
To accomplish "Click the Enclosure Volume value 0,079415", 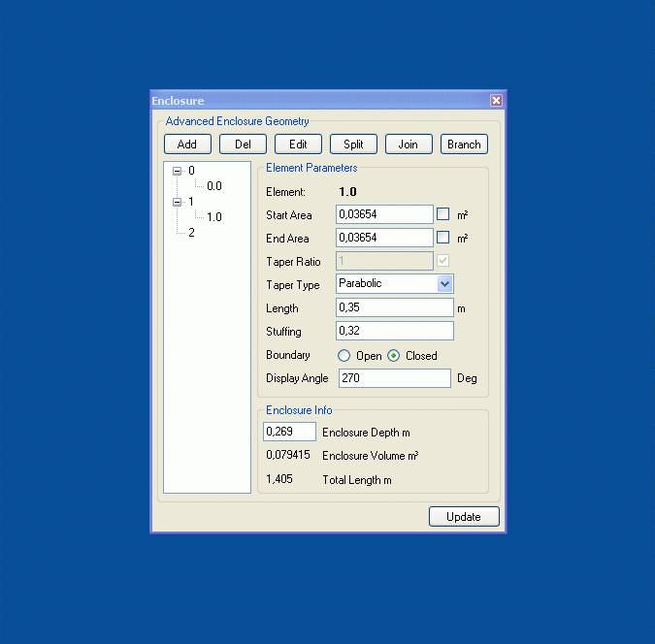I will (288, 455).
